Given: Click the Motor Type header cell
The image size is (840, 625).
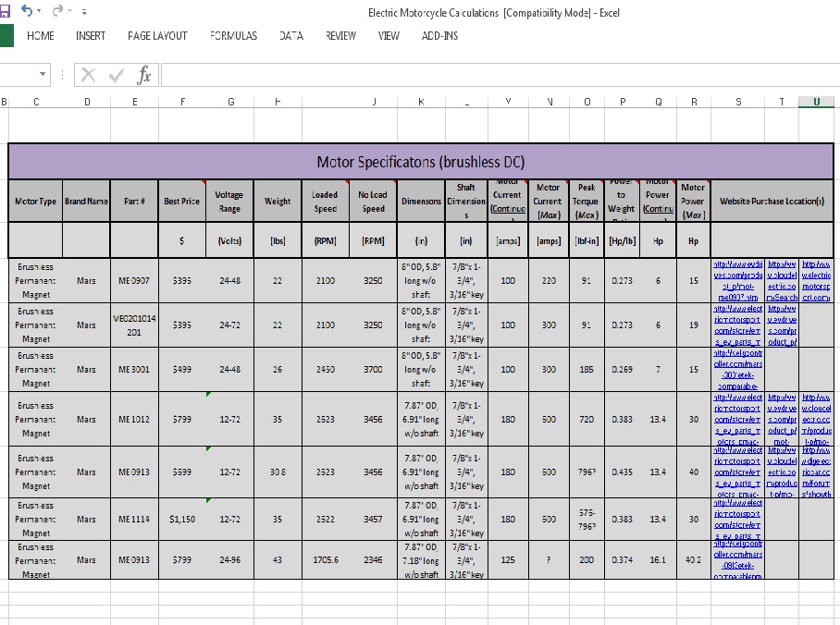Looking at the screenshot, I should click(35, 202).
